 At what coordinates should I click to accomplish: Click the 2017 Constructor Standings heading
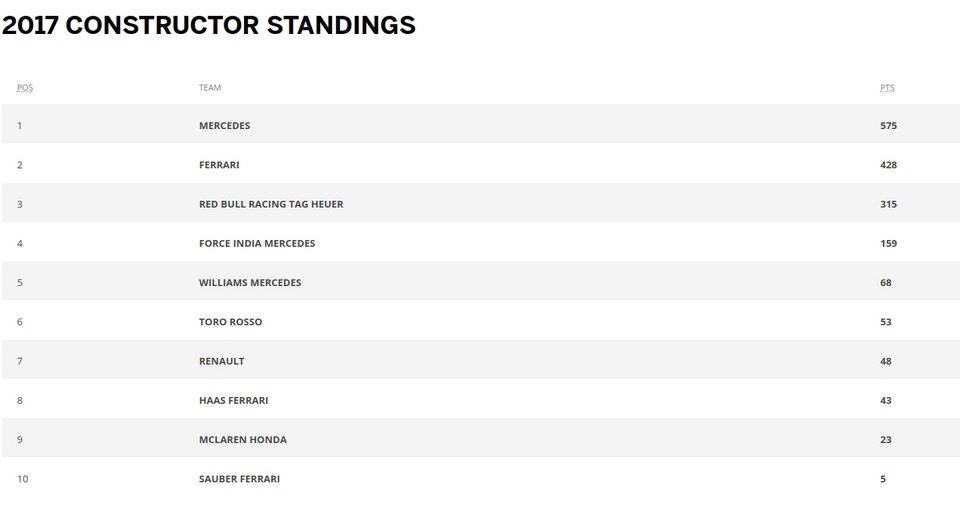209,26
